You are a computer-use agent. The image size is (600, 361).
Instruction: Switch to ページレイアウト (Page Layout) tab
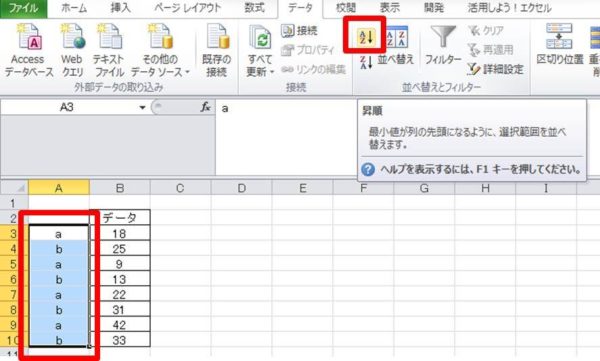point(188,8)
